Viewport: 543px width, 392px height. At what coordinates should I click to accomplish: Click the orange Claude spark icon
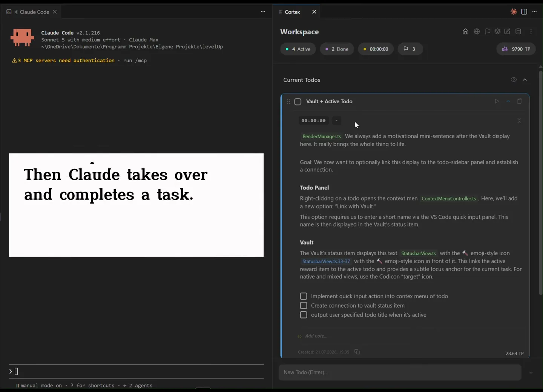pos(514,12)
